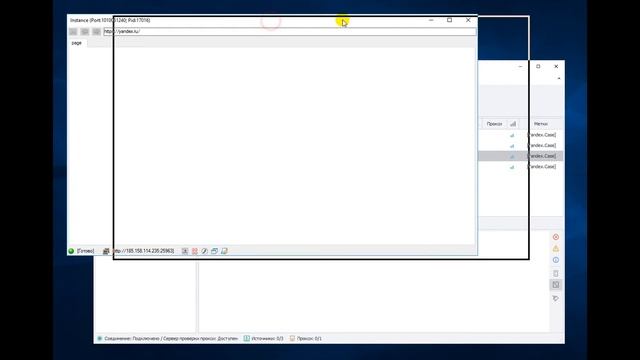The height and width of the screenshot is (360, 640).
Task: Click the tag icon in log panel
Action: pos(556,298)
